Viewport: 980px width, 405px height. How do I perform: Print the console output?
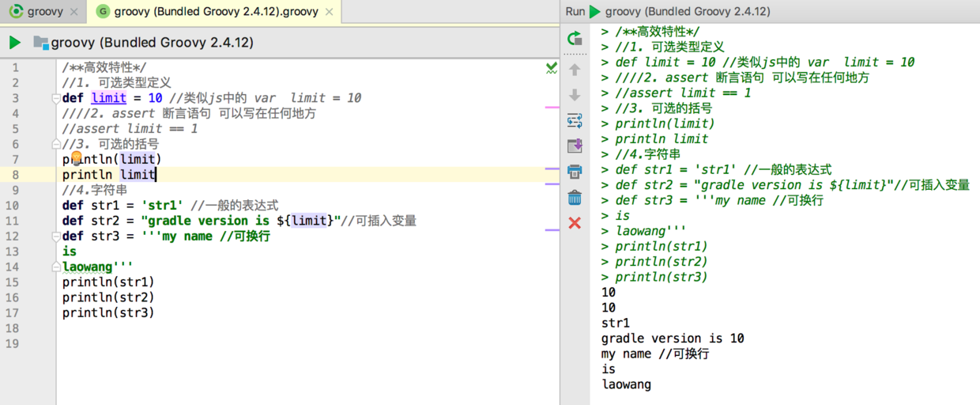coord(575,172)
